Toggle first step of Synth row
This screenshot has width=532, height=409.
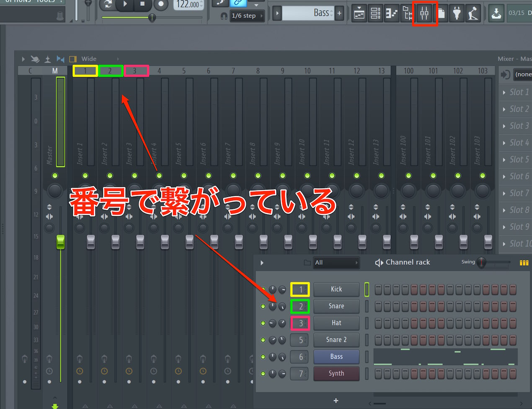(378, 373)
